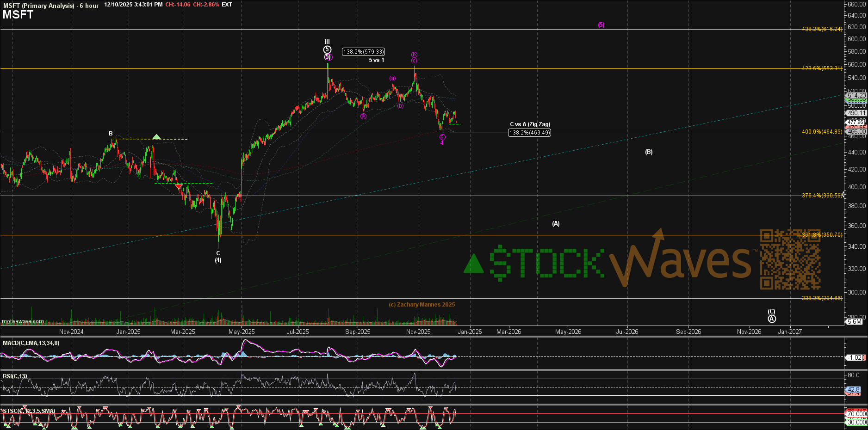Select the red triangle sell marker below the green dashed line

click(178, 187)
